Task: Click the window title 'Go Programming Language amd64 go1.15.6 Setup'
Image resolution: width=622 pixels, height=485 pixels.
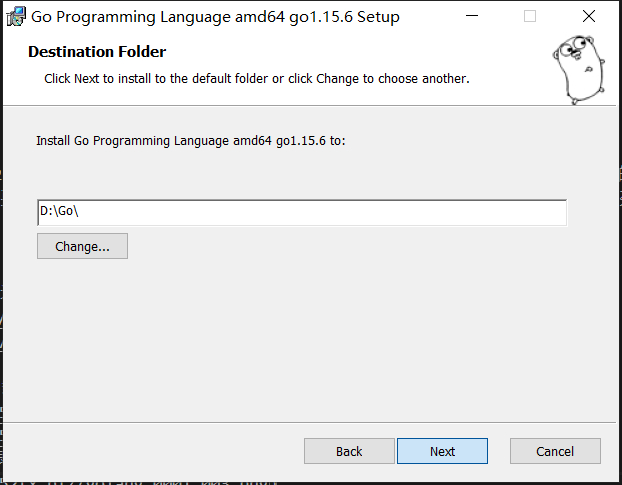Action: click(x=215, y=17)
